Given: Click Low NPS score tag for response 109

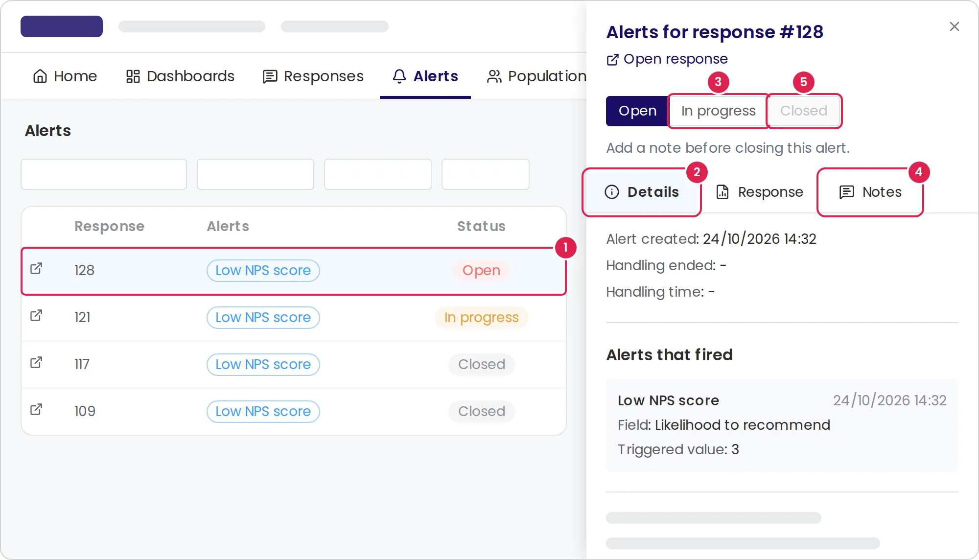Looking at the screenshot, I should coord(263,412).
